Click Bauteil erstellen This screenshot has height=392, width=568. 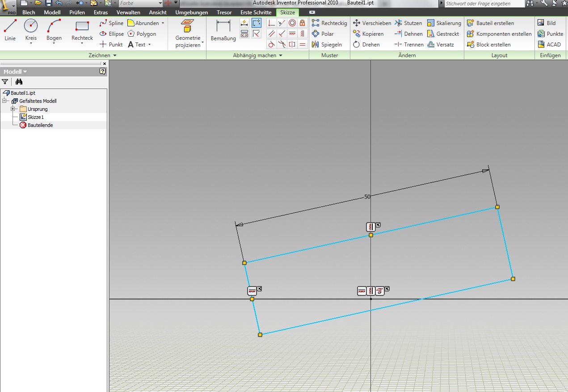490,23
